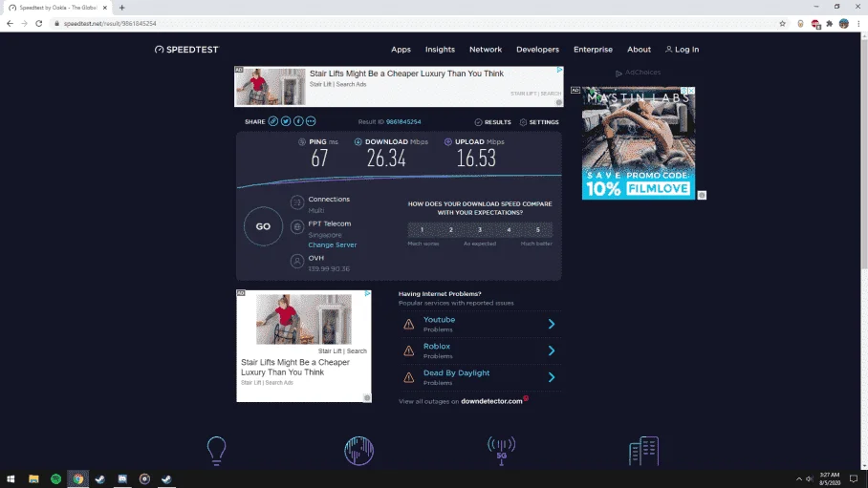Viewport: 868px width, 488px height.
Task: Click the download arrow icon
Action: click(x=358, y=142)
